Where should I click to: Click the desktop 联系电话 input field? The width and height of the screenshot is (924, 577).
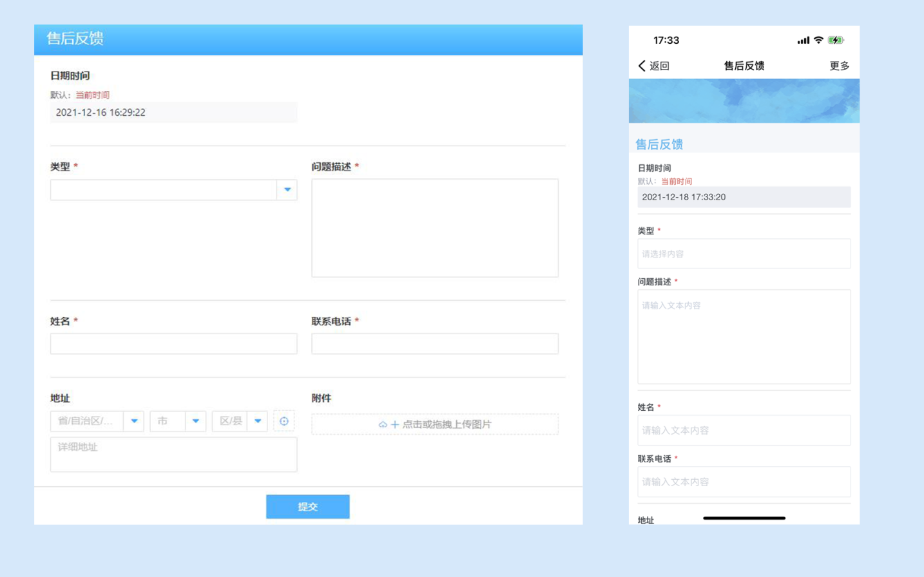point(435,344)
